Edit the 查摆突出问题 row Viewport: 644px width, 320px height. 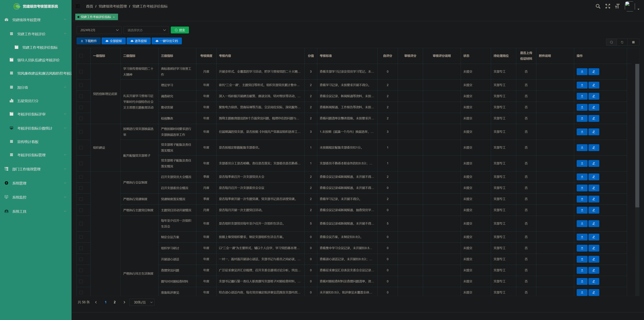594,270
